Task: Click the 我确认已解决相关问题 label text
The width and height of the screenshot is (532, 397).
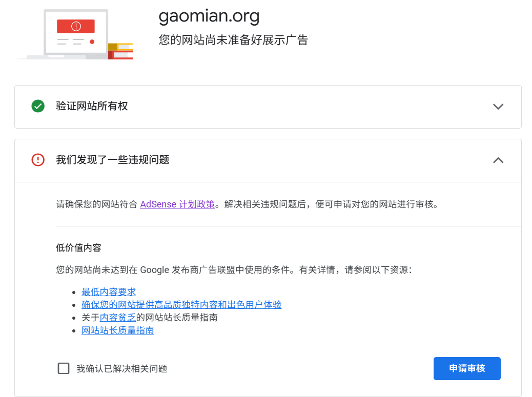Action: (122, 368)
